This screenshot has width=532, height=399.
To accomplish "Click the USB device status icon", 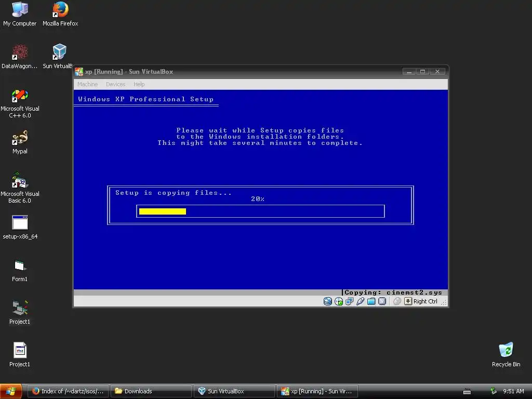I will click(361, 301).
